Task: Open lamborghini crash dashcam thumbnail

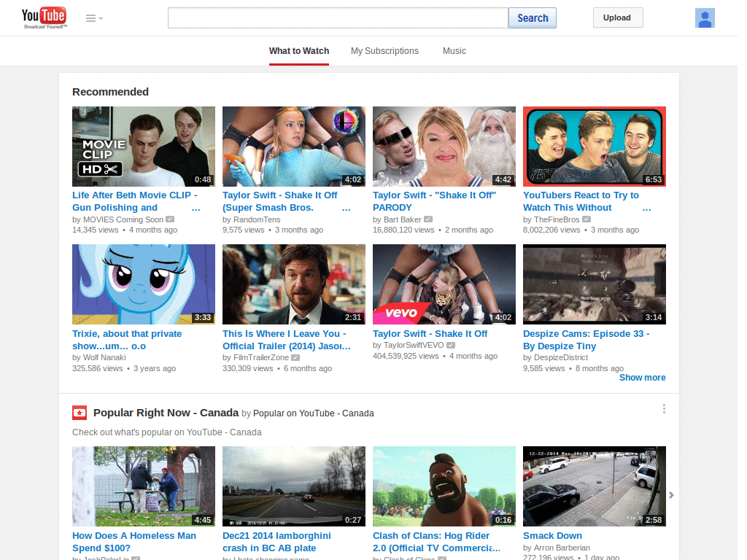Action: (294, 486)
